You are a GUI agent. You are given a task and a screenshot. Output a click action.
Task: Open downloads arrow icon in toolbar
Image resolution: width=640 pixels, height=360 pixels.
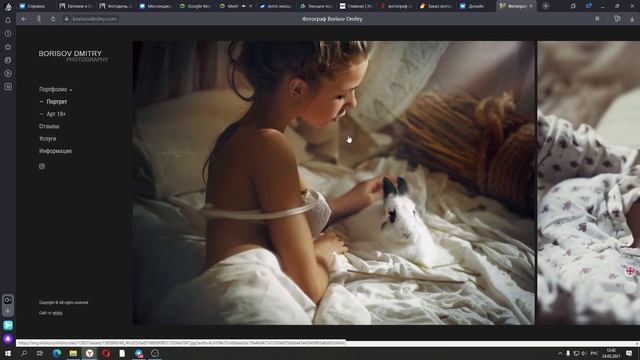click(x=632, y=19)
